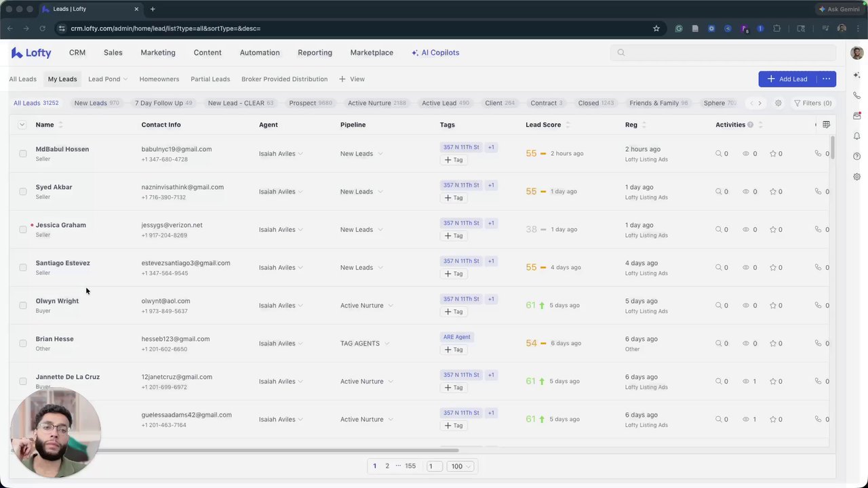Open Agent dropdown for MdBabul Hossen
Screen dimensions: 868x488
click(281, 154)
